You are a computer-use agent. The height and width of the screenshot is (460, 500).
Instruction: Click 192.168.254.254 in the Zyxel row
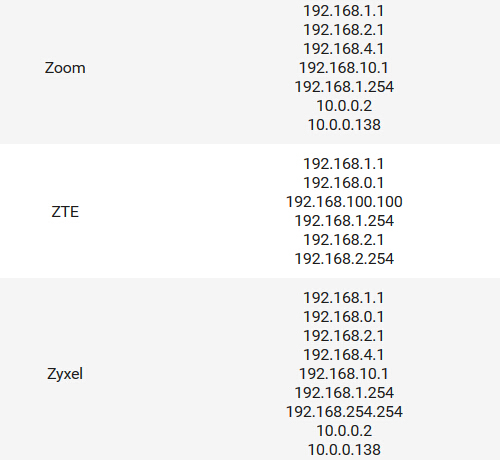344,412
